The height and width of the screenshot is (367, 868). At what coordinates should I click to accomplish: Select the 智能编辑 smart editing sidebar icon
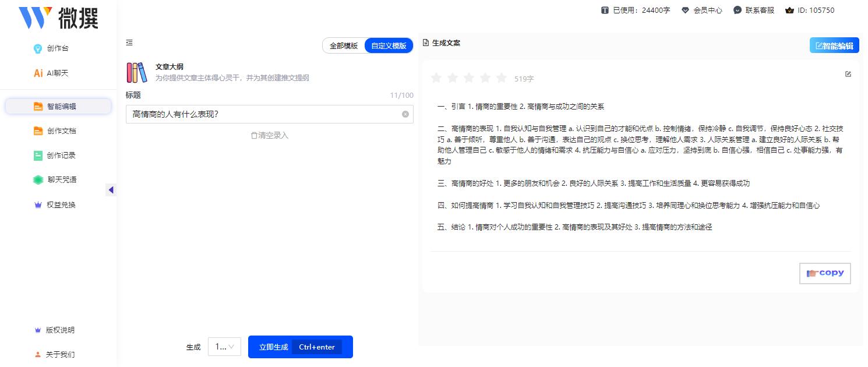click(38, 106)
